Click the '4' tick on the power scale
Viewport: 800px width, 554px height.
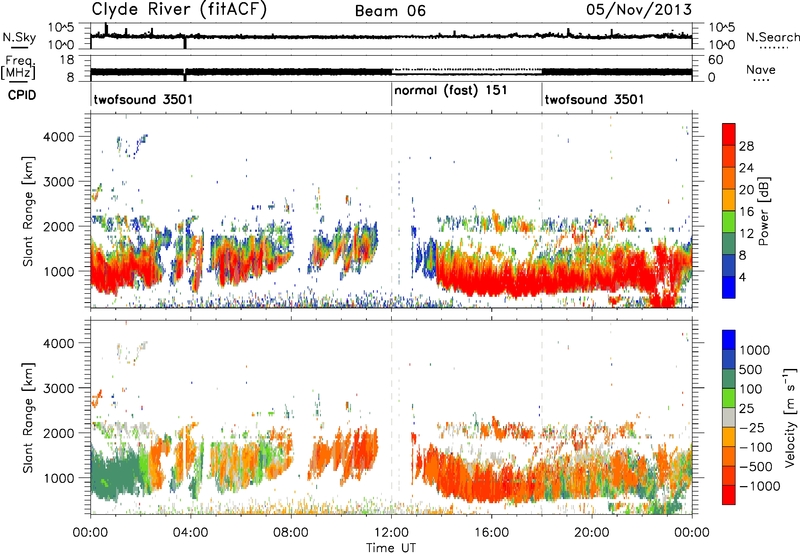742,278
